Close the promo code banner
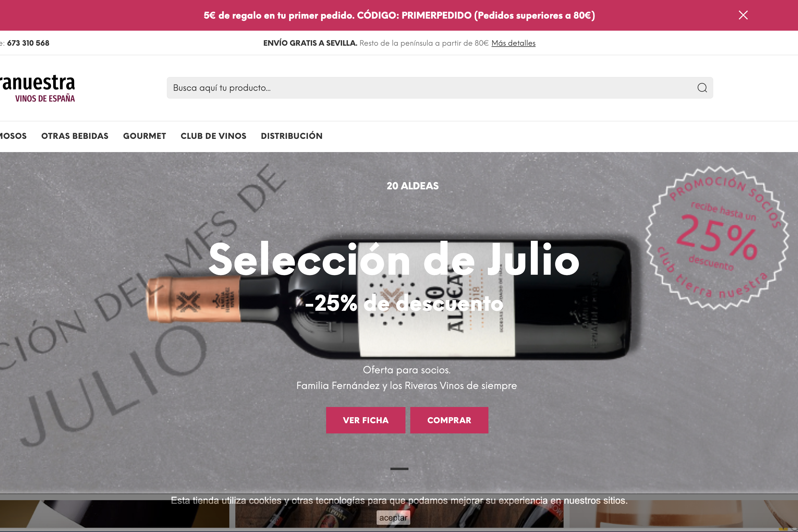This screenshot has height=532, width=798. click(743, 15)
